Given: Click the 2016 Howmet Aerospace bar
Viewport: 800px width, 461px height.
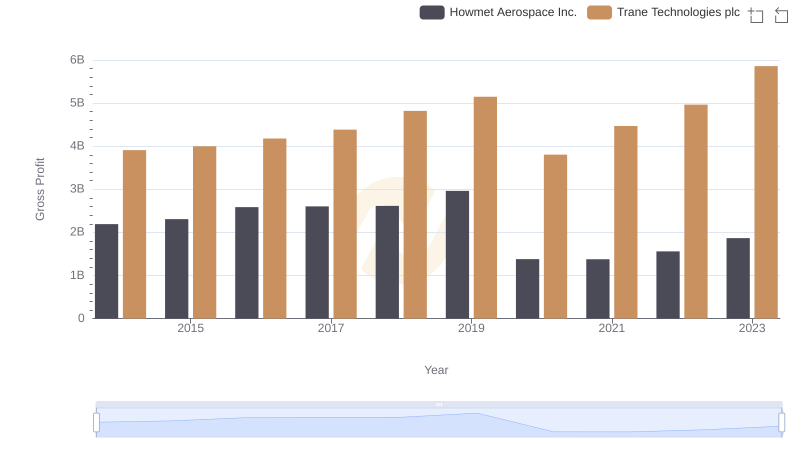Looking at the screenshot, I should (247, 263).
